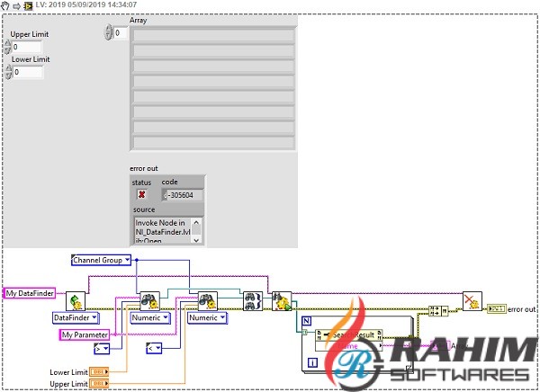Click the Merge Errors node

tap(438, 311)
